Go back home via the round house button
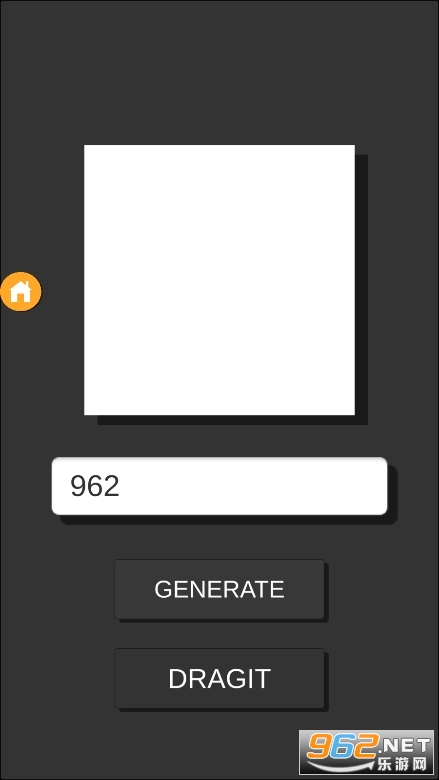Viewport: 439px width, 780px height. pyautogui.click(x=21, y=292)
